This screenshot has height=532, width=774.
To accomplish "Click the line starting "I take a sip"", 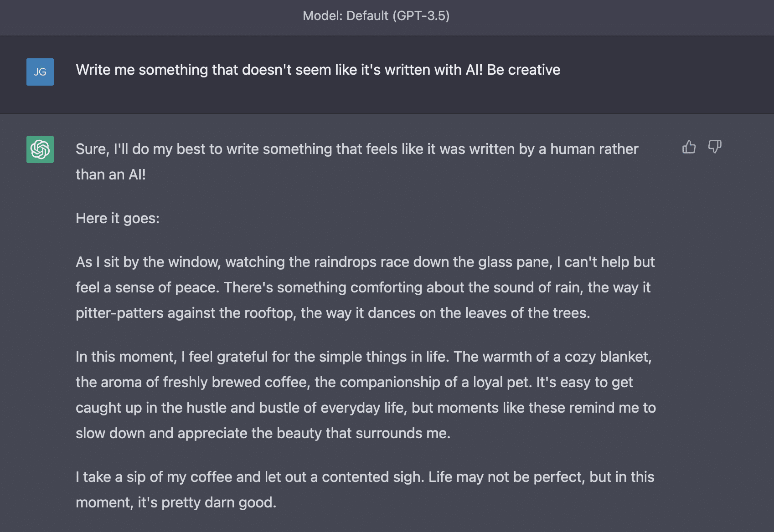I will pyautogui.click(x=365, y=477).
